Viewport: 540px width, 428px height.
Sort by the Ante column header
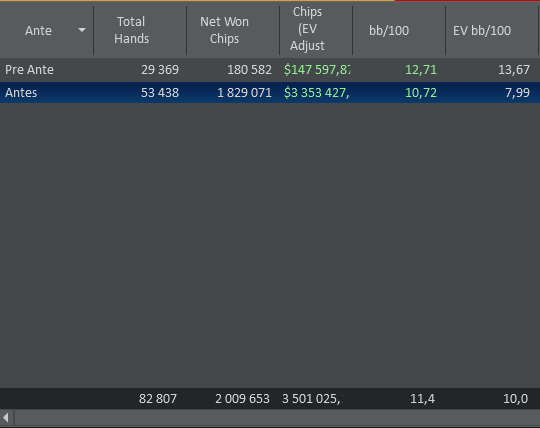(38, 31)
